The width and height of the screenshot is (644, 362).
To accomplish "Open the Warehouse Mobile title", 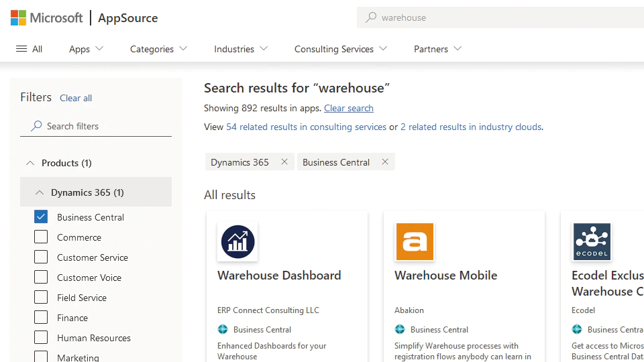I will coord(445,275).
